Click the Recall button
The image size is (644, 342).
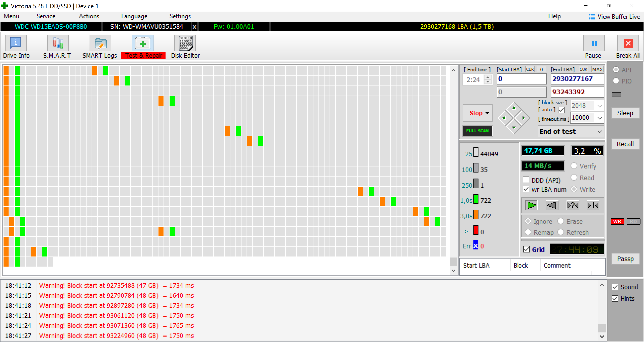pyautogui.click(x=625, y=144)
